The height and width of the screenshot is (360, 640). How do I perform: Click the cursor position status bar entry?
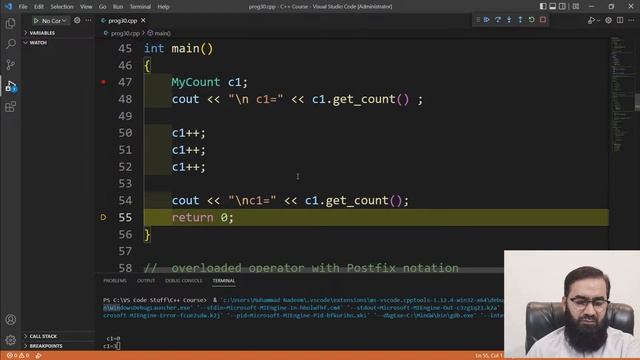489,356
